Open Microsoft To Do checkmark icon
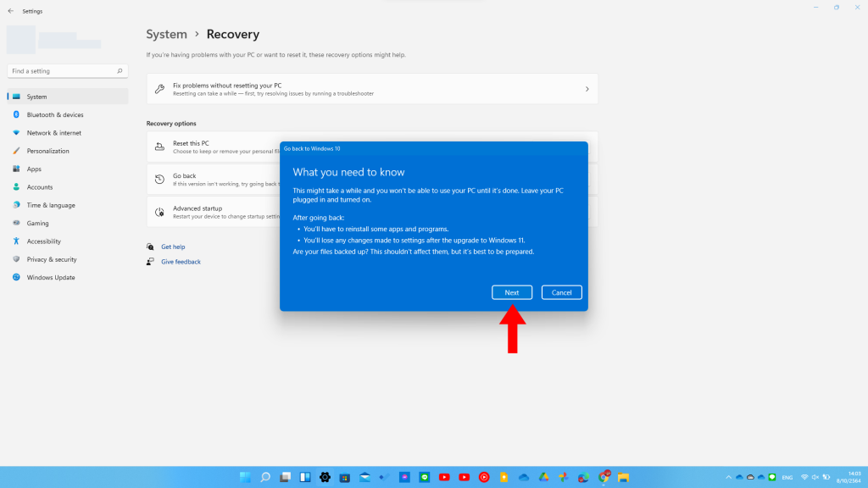This screenshot has height=488, width=868. 385,477
